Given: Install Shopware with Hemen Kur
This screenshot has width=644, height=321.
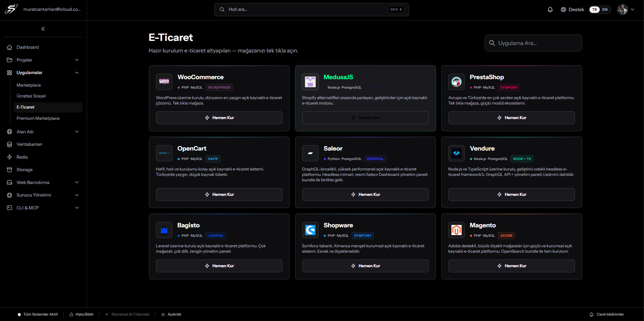Looking at the screenshot, I should (x=365, y=266).
